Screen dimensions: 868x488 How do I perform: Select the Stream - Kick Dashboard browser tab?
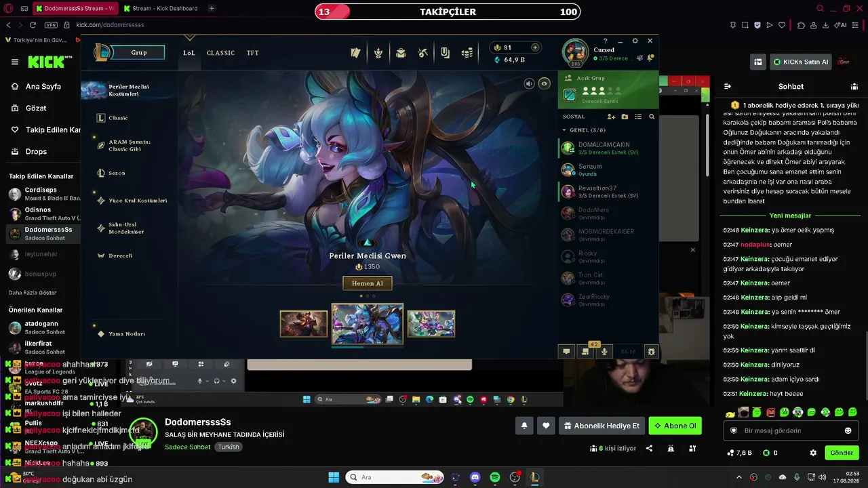[161, 9]
